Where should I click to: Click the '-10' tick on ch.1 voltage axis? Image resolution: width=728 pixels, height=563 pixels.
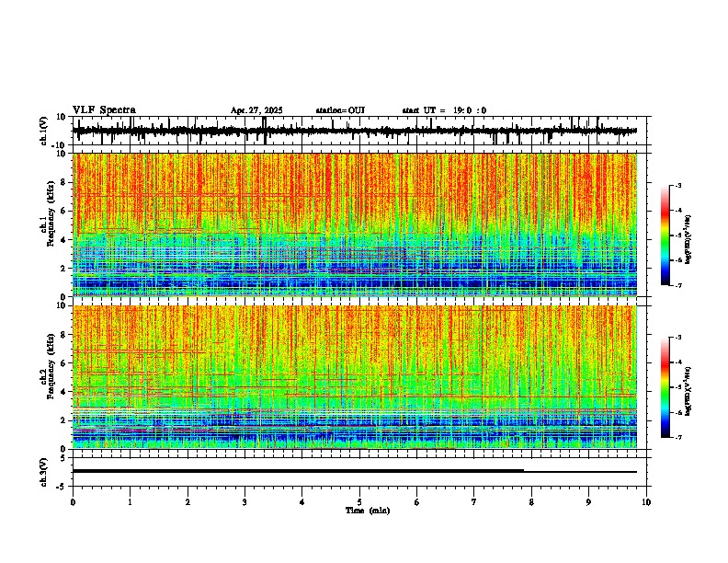60,145
